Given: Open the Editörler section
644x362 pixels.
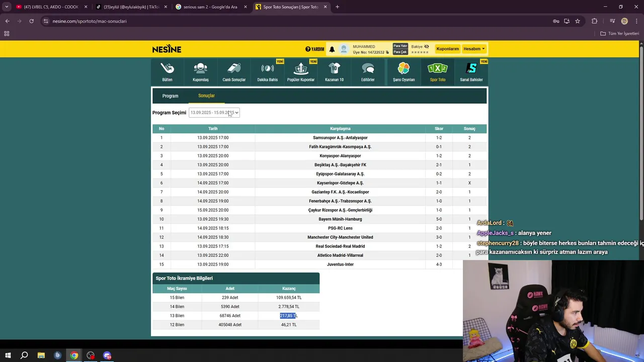Looking at the screenshot, I should pyautogui.click(x=368, y=72).
